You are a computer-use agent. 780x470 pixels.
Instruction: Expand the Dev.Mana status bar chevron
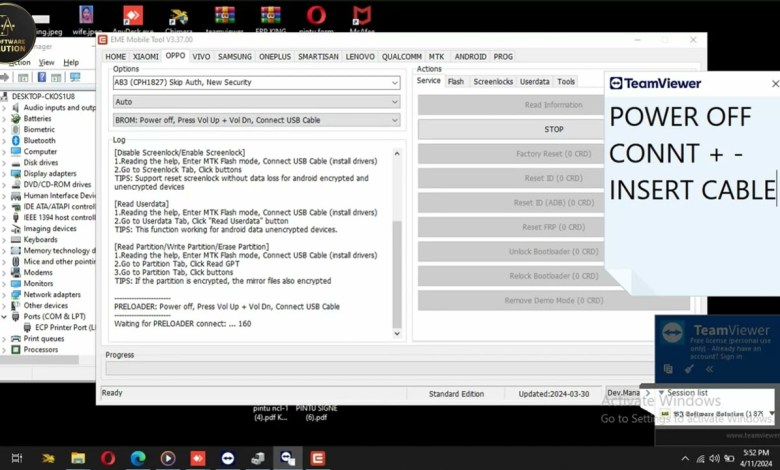tap(648, 393)
